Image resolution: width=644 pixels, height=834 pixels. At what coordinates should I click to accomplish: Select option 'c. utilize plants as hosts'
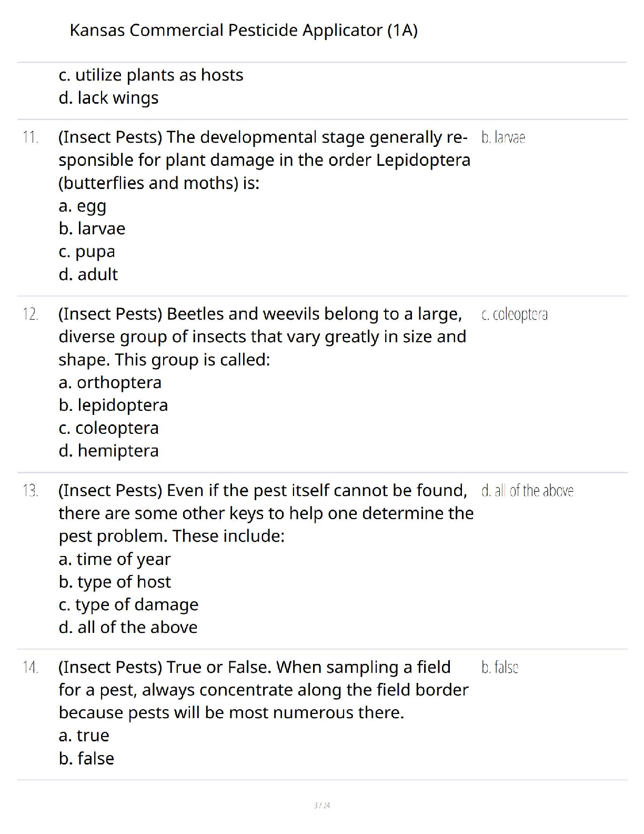pos(150,75)
